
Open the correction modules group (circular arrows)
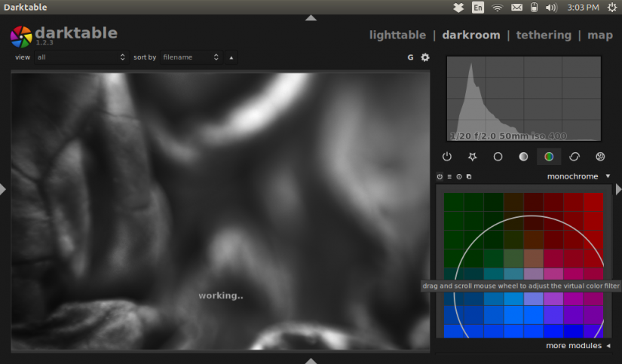575,157
